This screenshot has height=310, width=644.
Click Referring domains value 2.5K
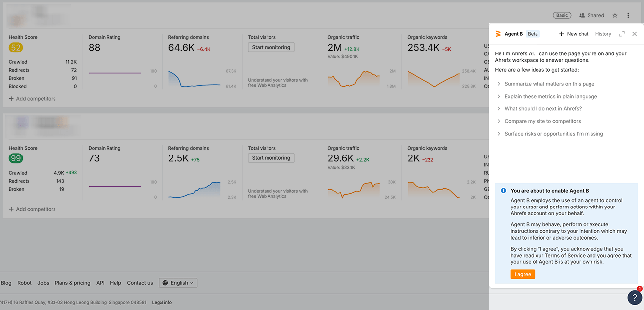[178, 158]
